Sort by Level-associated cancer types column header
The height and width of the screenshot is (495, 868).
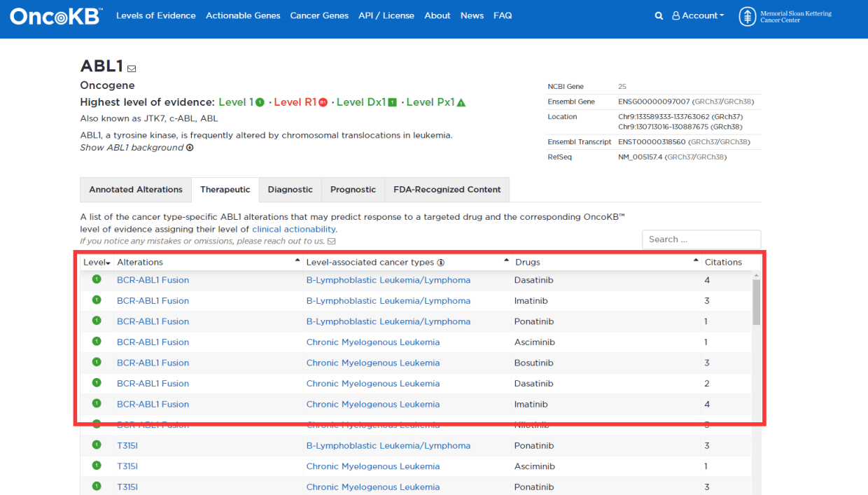click(x=408, y=263)
